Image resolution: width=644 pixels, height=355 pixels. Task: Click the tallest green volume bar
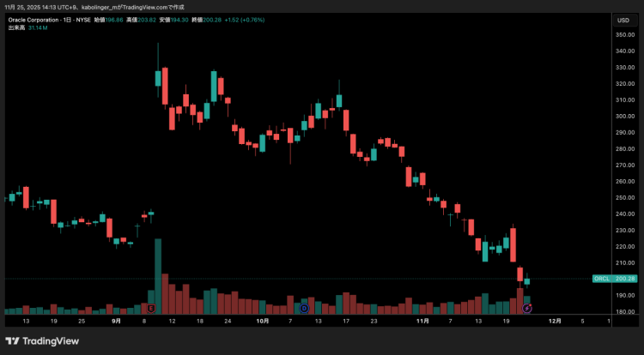(158, 276)
